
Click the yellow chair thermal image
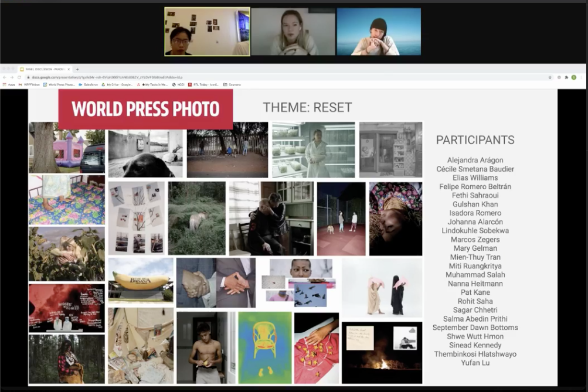(x=265, y=348)
